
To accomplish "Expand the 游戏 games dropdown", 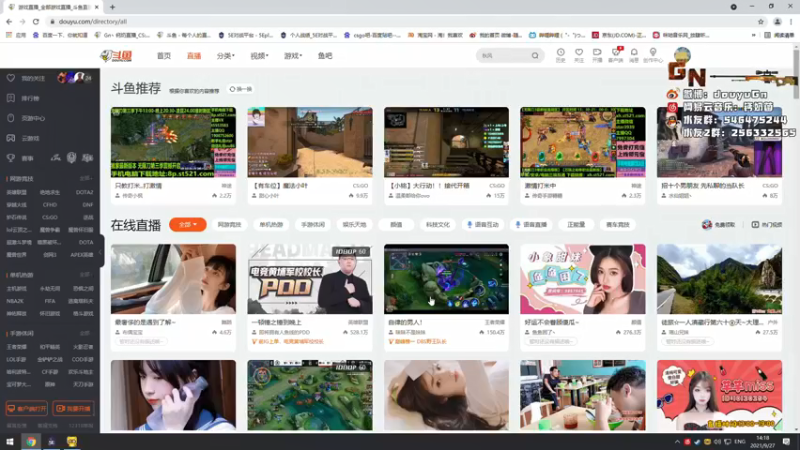I will [293, 56].
